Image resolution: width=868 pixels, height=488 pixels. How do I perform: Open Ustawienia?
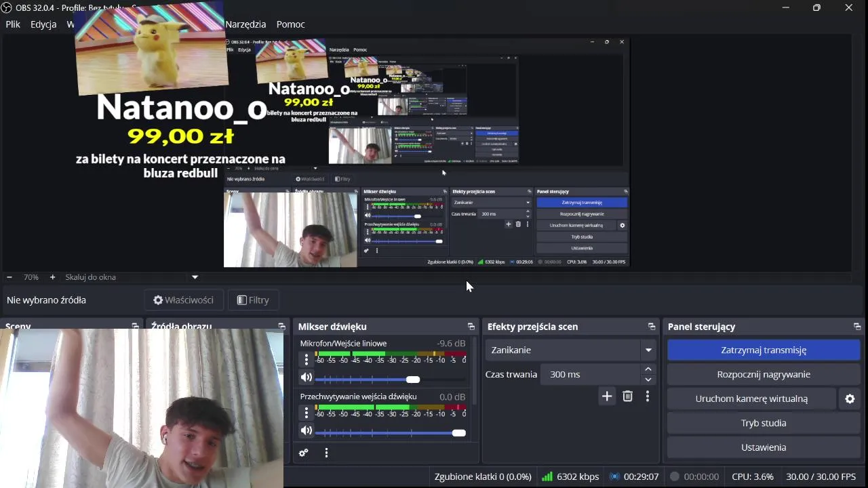(764, 447)
